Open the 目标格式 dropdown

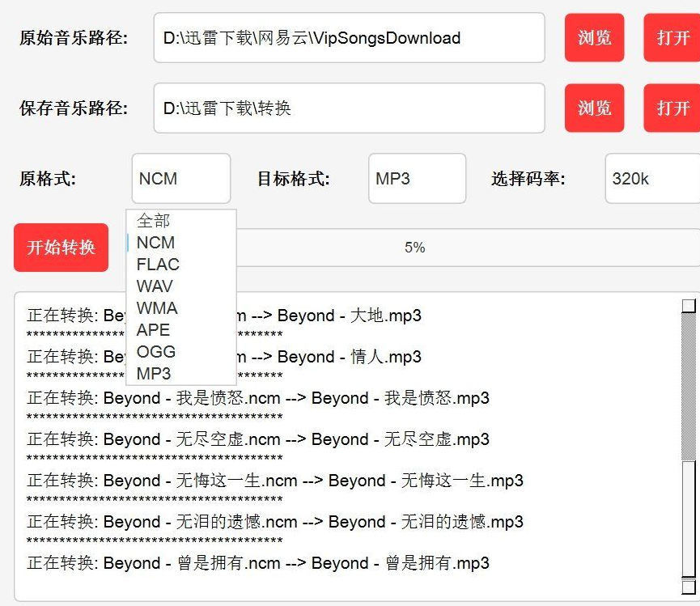tap(417, 178)
